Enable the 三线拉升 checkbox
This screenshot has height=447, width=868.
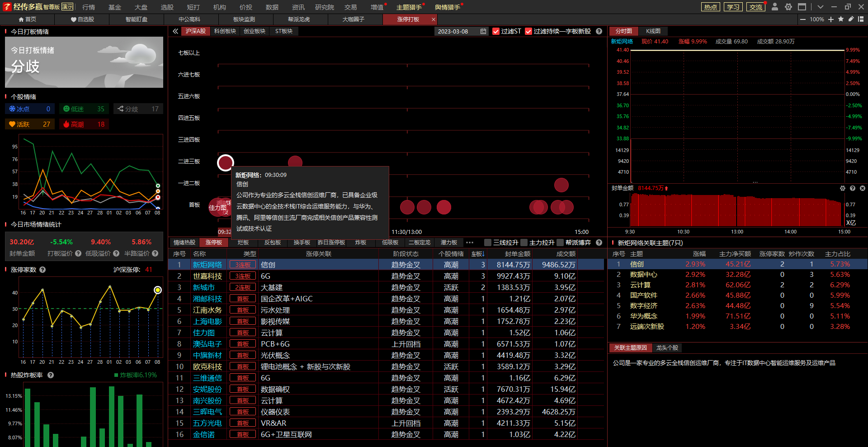tap(488, 243)
